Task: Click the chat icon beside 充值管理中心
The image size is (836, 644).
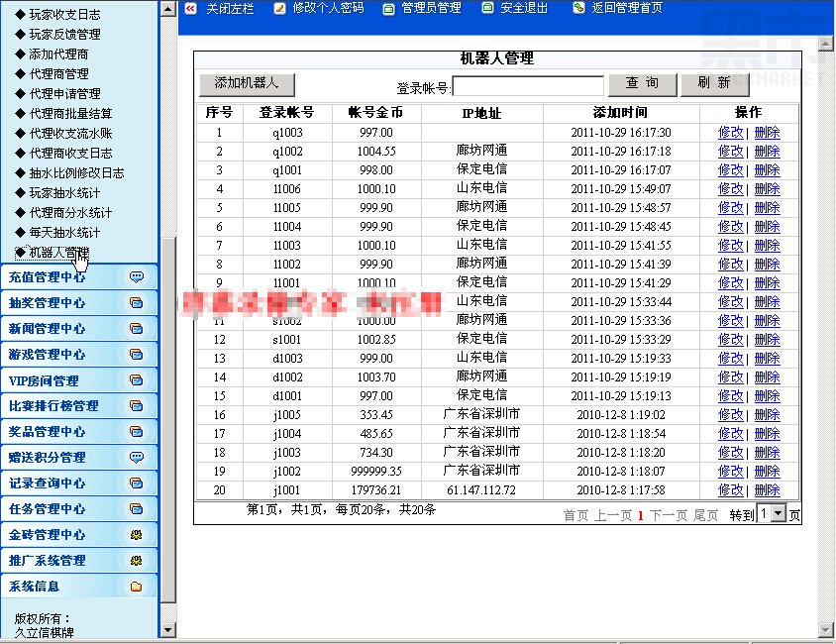Action: point(137,276)
